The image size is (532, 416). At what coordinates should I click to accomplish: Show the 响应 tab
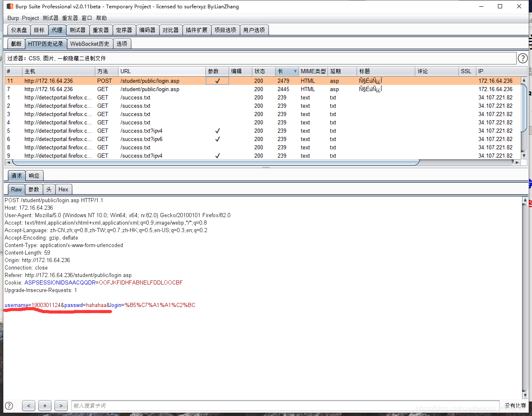click(34, 176)
